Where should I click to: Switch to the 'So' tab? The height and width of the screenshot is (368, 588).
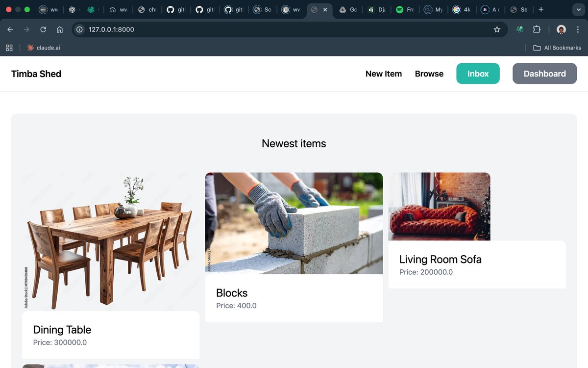[x=263, y=9]
